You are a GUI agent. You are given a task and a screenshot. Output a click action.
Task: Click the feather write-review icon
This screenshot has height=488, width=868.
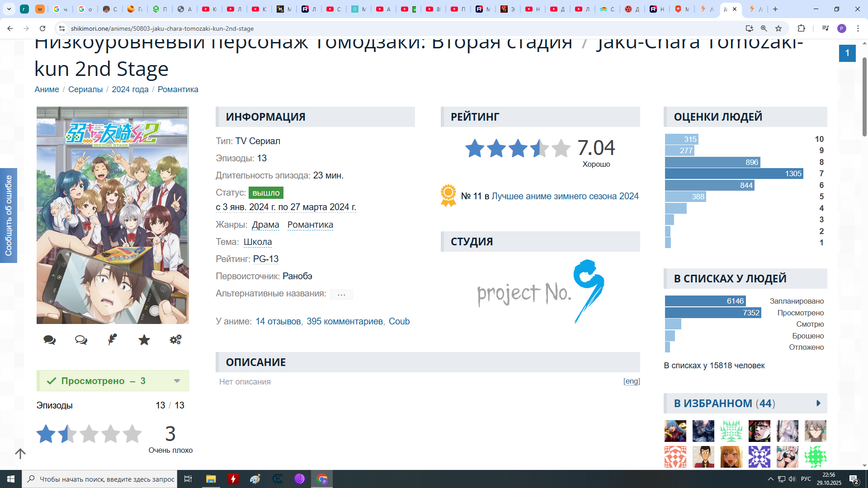pos(113,340)
